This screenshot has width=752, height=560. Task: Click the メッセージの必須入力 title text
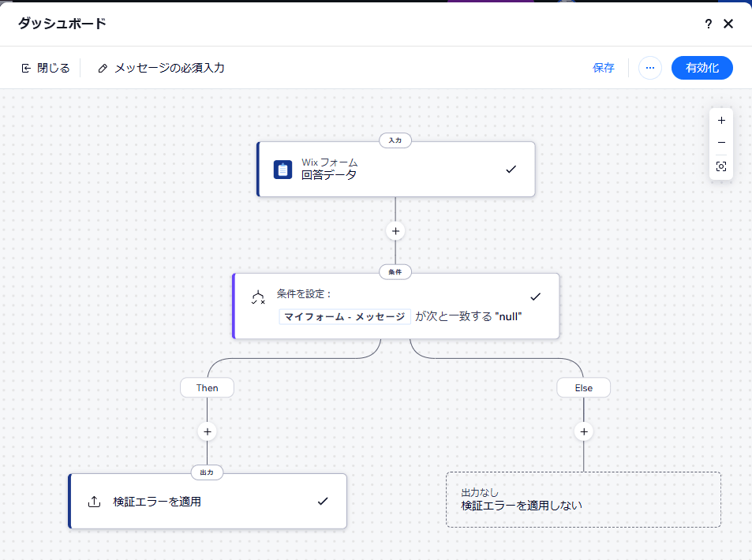click(170, 68)
